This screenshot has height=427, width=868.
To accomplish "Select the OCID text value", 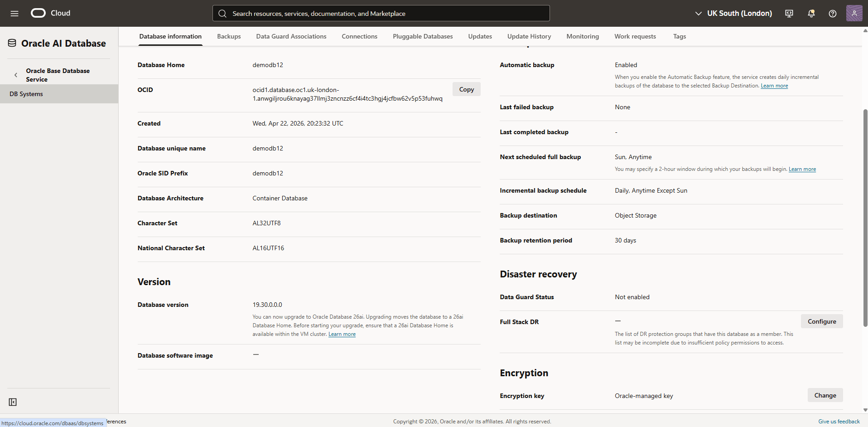I will pyautogui.click(x=347, y=94).
